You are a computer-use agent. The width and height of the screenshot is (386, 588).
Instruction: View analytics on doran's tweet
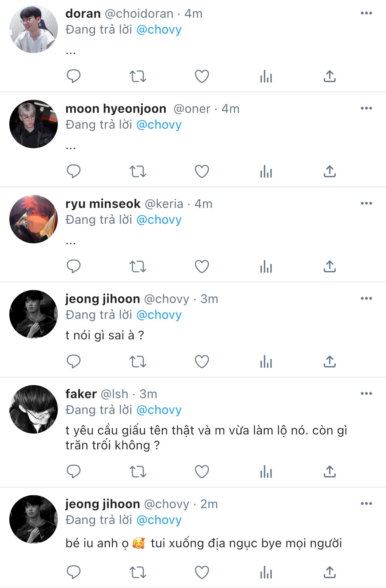click(x=266, y=76)
